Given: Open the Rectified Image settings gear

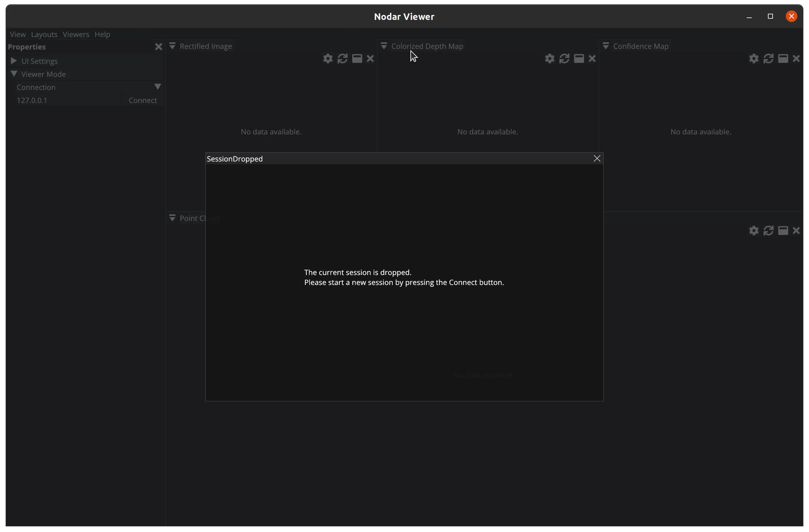Looking at the screenshot, I should click(328, 58).
